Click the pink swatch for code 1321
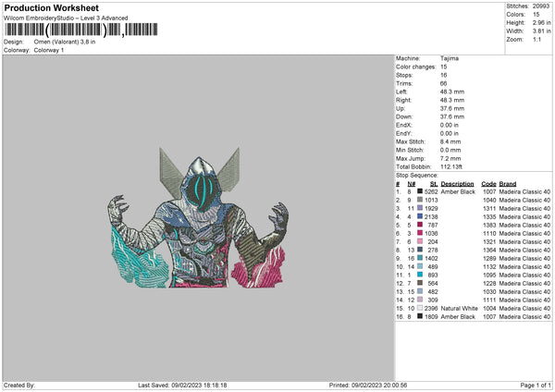 point(420,241)
